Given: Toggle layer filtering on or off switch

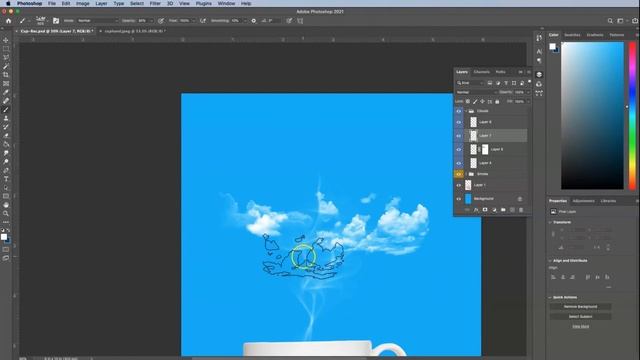Looking at the screenshot, I should 529,82.
